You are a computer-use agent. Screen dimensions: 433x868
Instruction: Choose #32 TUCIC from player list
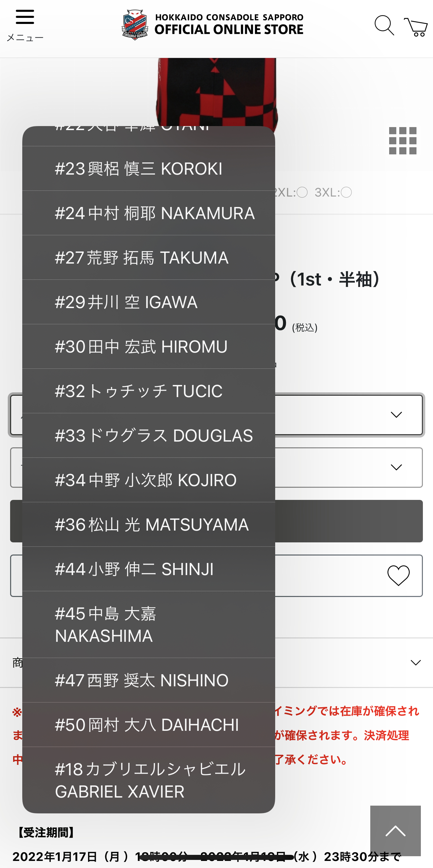(148, 391)
